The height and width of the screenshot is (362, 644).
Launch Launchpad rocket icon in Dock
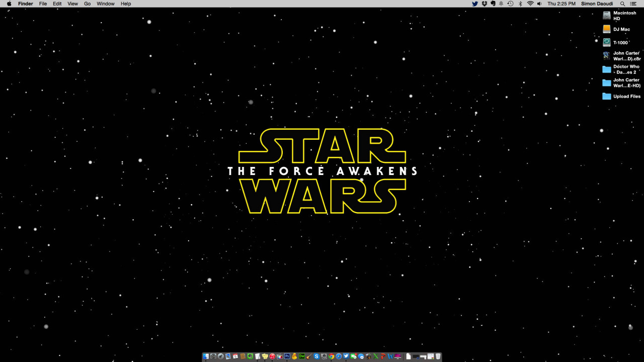point(220,356)
